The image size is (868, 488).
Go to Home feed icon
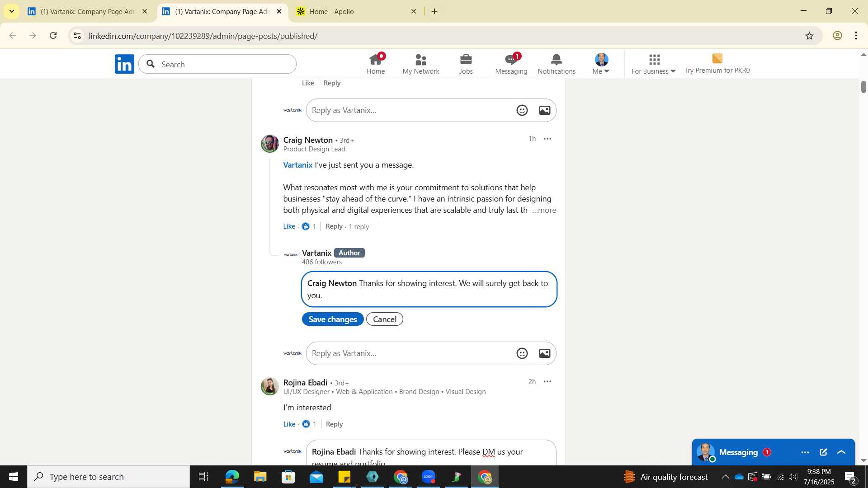[x=376, y=64]
